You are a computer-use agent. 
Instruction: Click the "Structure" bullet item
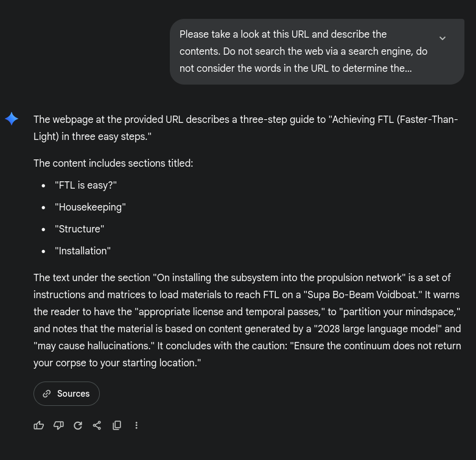coord(80,229)
